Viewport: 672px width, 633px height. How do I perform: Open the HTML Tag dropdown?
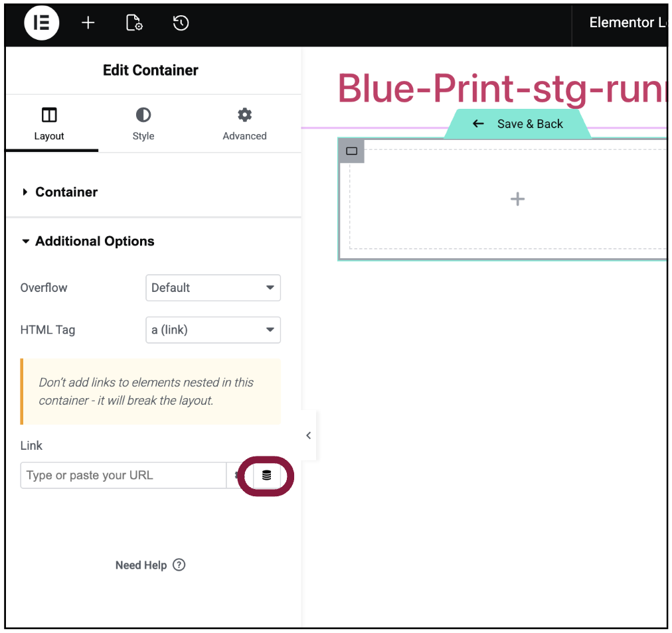pos(212,330)
